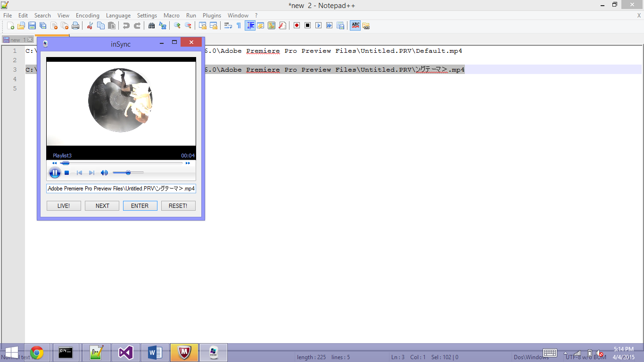Screen dimensions: 644x362
Task: Open Find with the binoculars icon
Action: pos(151,25)
